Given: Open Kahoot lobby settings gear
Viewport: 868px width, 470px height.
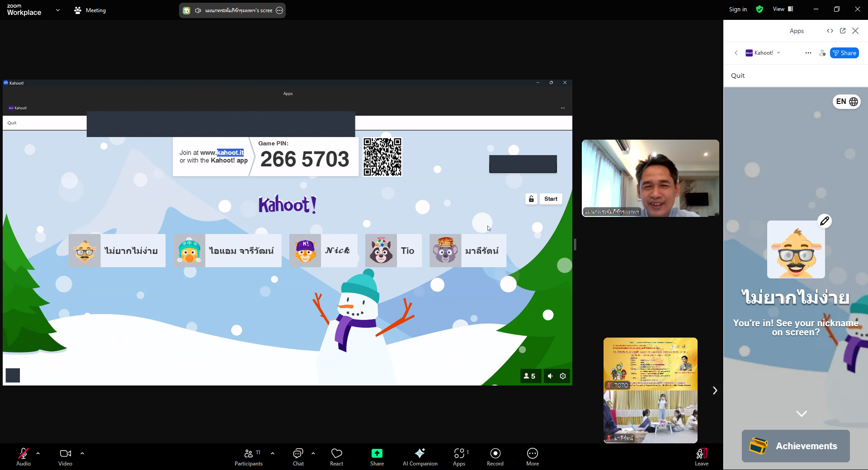Looking at the screenshot, I should (563, 376).
